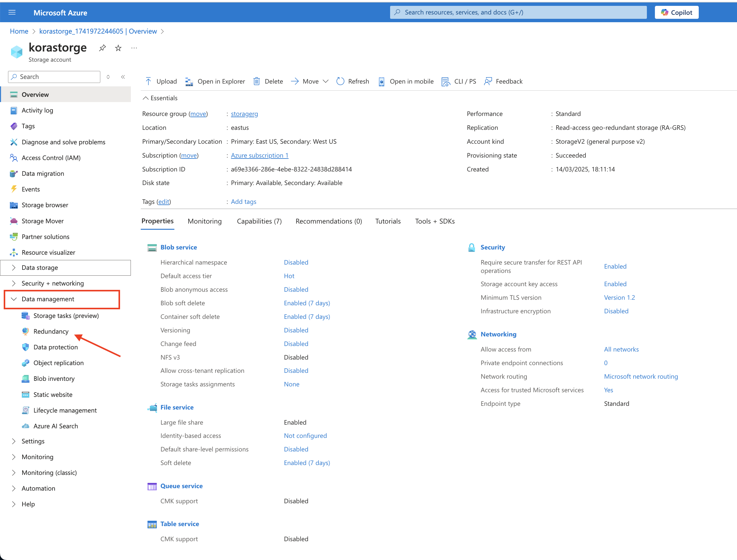Image resolution: width=737 pixels, height=560 pixels.
Task: Select the Properties tab
Action: tap(157, 221)
